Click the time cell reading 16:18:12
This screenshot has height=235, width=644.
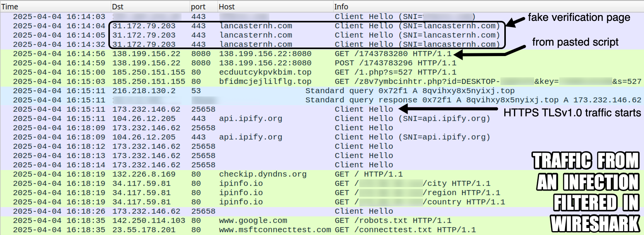click(x=59, y=146)
